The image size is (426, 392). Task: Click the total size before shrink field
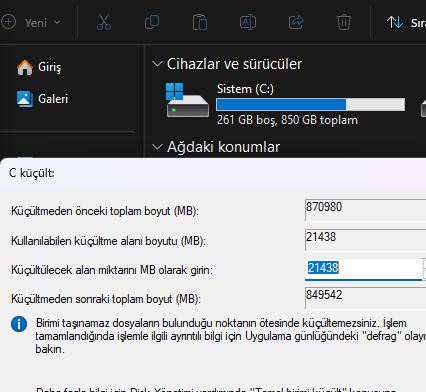(365, 210)
